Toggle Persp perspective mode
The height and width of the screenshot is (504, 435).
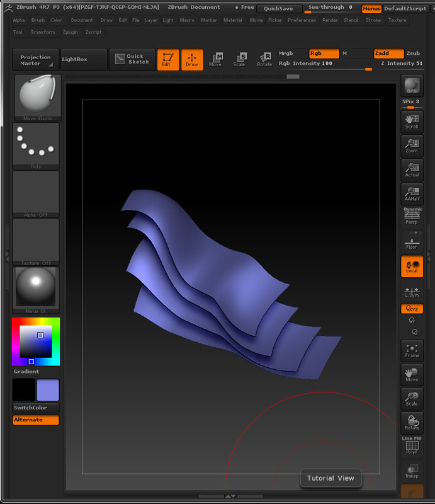click(x=412, y=217)
